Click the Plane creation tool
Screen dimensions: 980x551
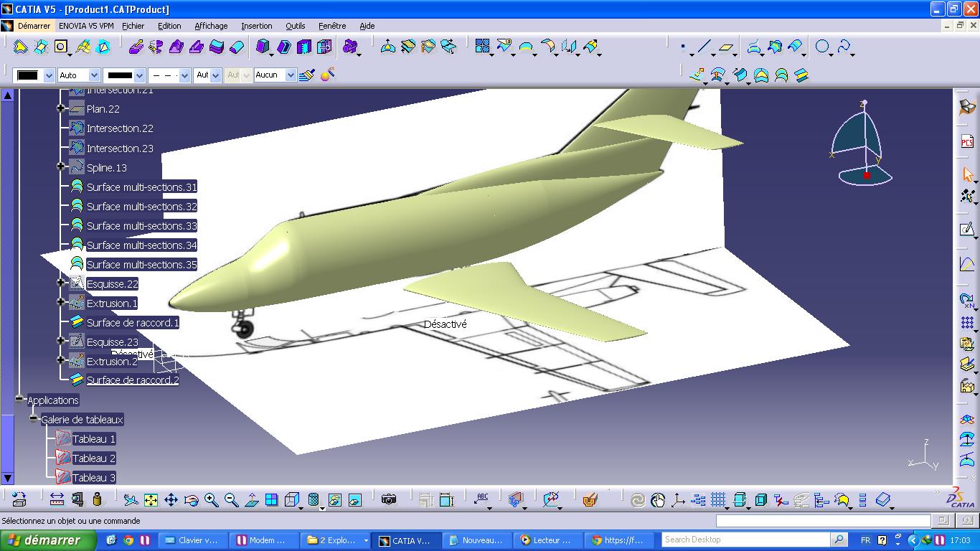727,47
